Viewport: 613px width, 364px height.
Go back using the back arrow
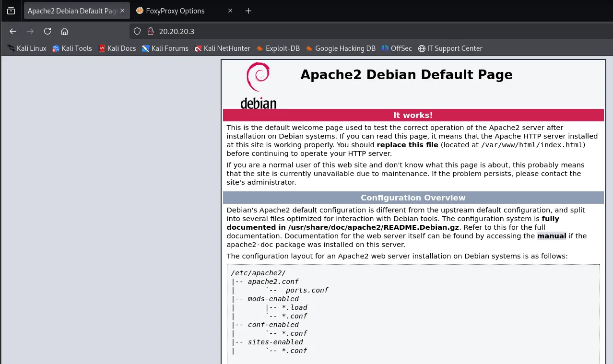[13, 31]
